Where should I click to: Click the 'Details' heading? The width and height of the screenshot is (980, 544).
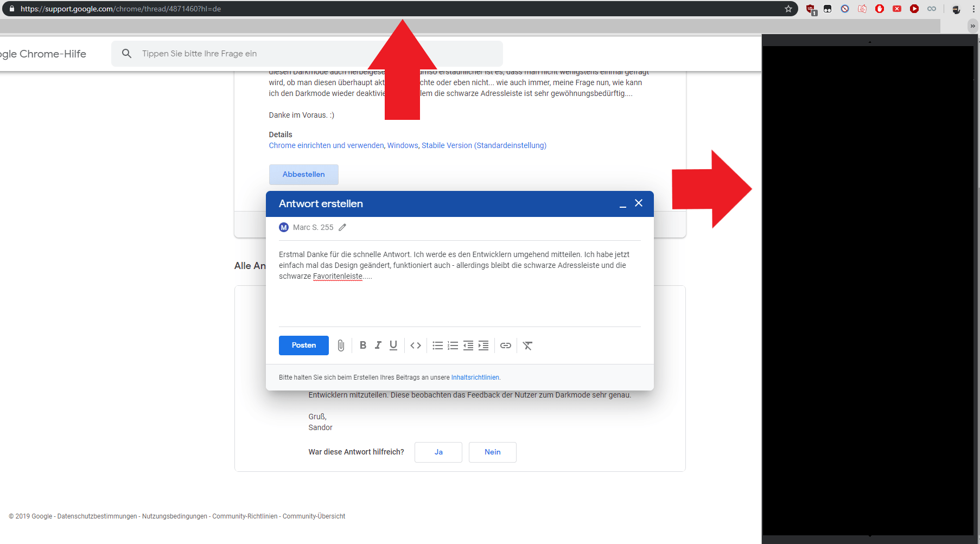pyautogui.click(x=281, y=135)
